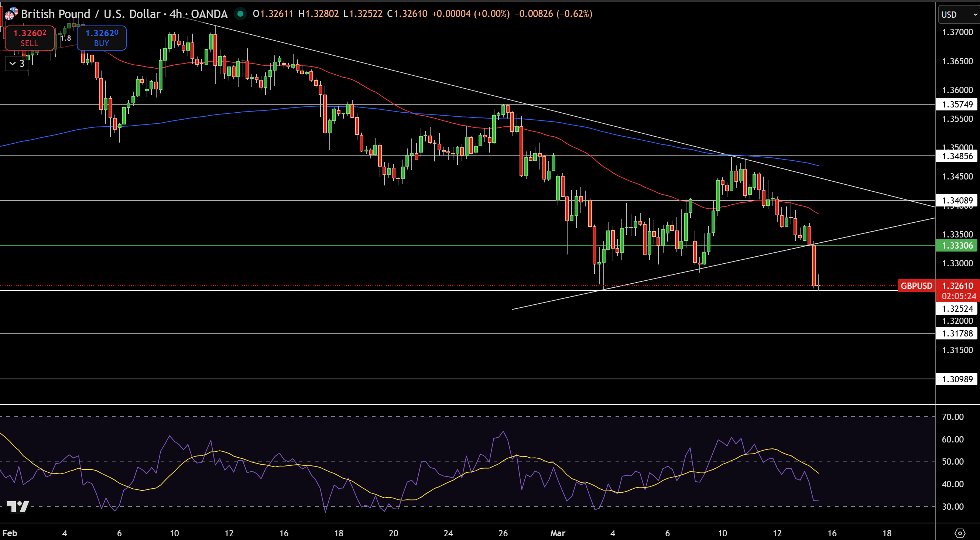980x540 pixels.
Task: Select the green 1.33306 price level label
Action: point(956,246)
